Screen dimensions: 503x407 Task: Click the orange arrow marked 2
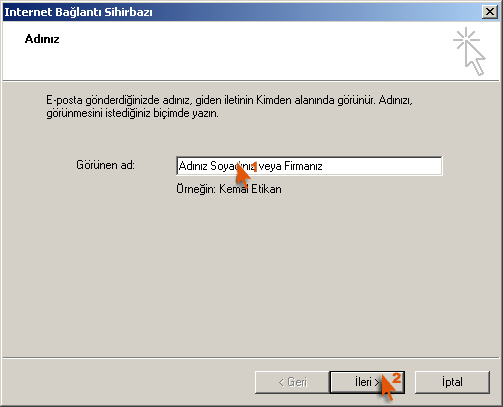387,387
